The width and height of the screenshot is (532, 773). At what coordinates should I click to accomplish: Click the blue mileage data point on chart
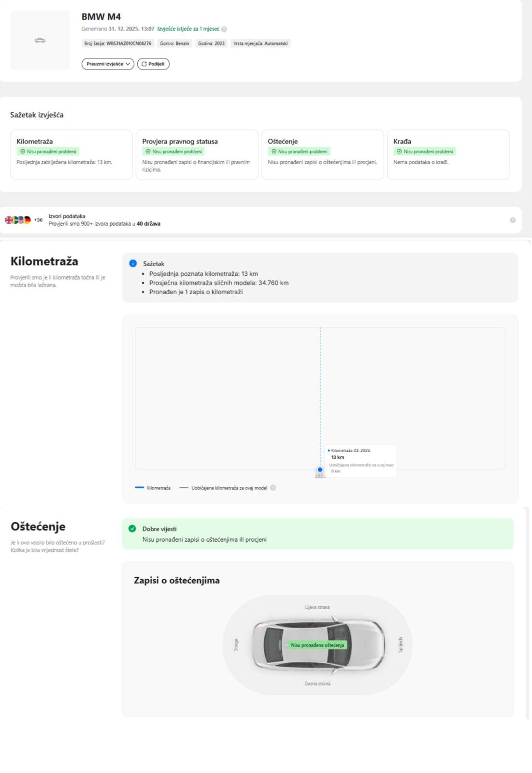point(320,470)
